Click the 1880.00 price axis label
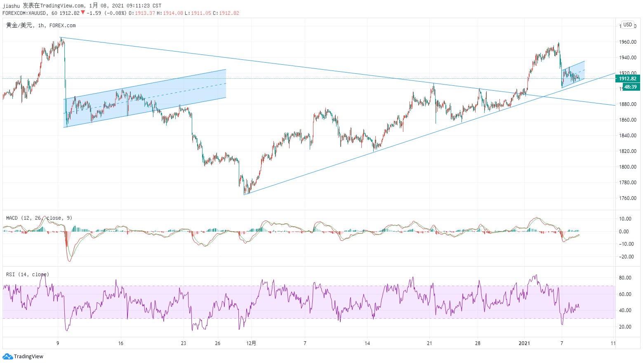643x364 pixels. (628, 104)
